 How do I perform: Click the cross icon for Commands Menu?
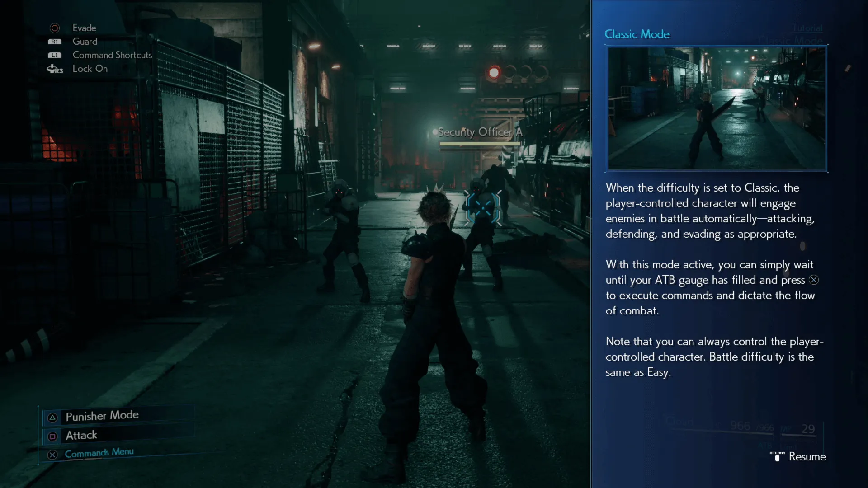tap(52, 455)
